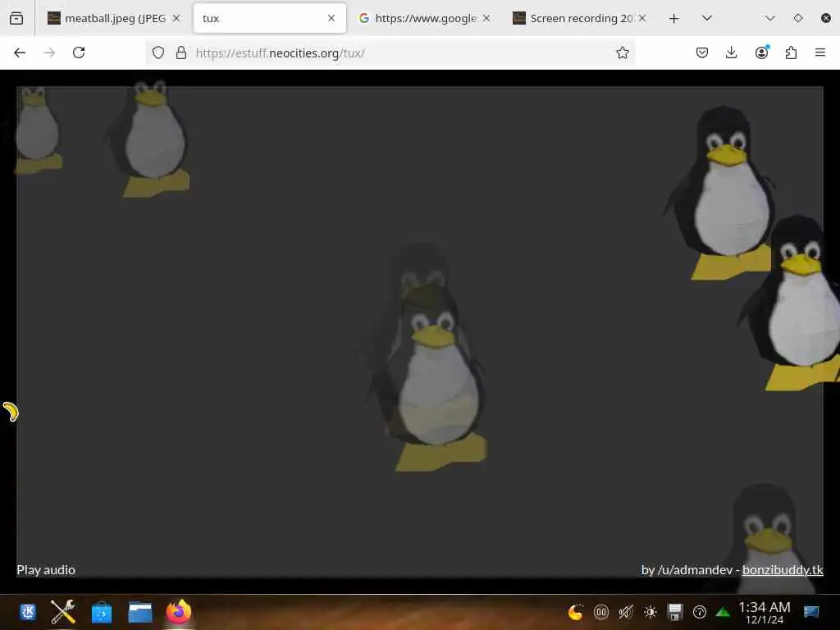Launch Discover software store from taskbar
The width and height of the screenshot is (840, 630).
coord(101,612)
